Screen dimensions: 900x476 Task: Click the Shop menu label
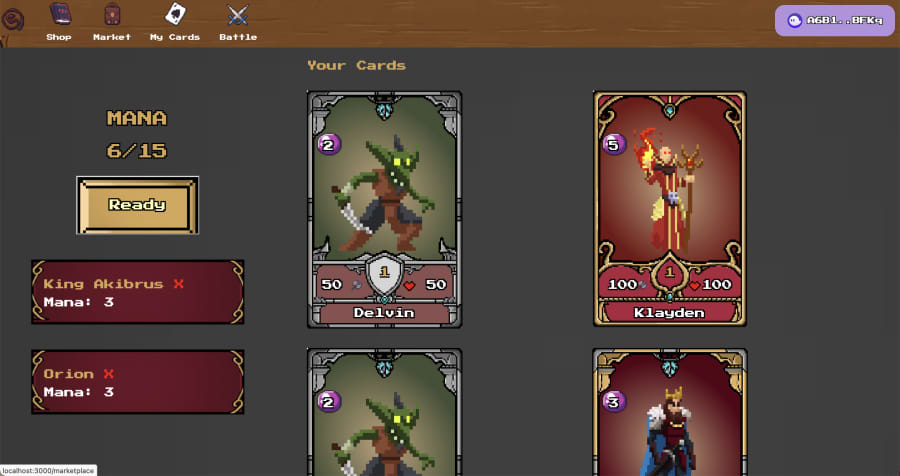click(x=59, y=37)
